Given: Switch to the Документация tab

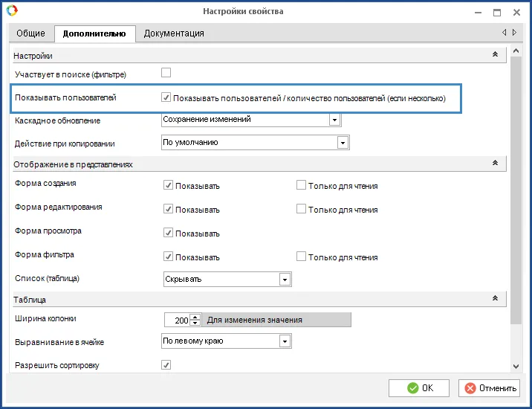Looking at the screenshot, I should (174, 33).
